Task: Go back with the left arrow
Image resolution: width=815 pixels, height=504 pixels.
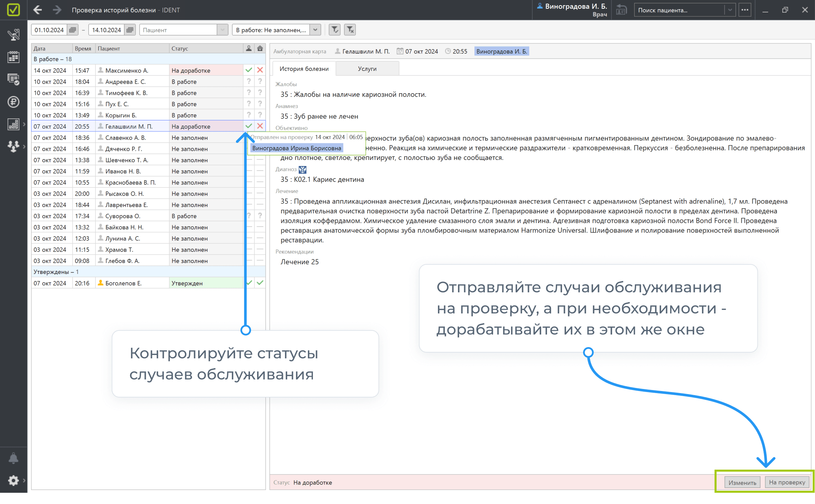Action: pyautogui.click(x=37, y=10)
